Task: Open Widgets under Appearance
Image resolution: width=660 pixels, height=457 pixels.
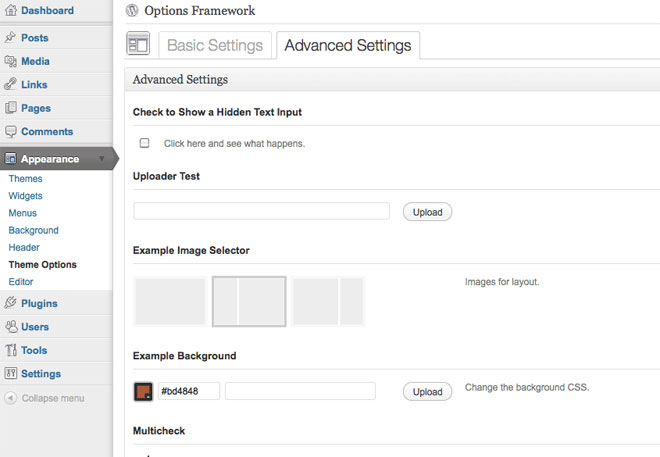Action: (25, 196)
